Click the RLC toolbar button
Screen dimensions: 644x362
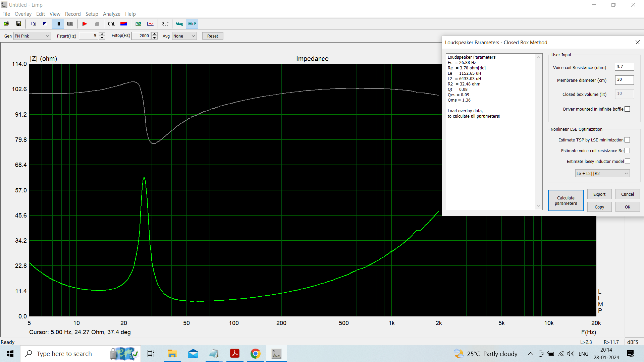[x=165, y=24]
